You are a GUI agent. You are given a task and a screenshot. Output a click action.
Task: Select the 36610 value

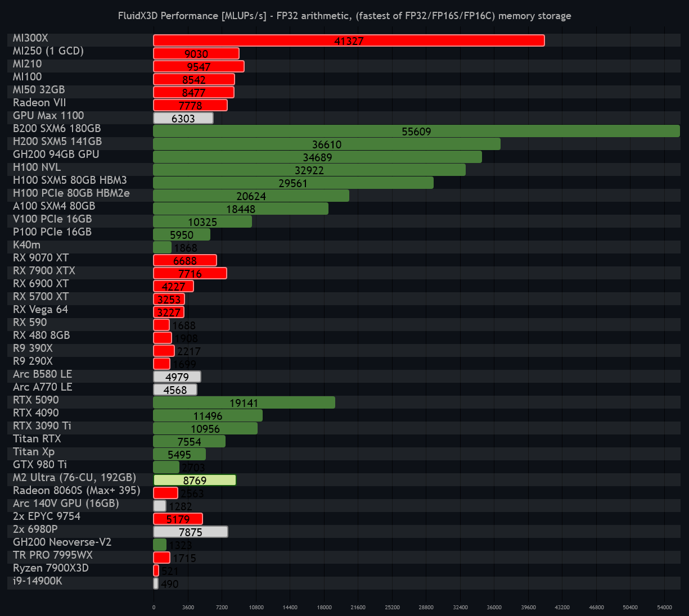327,144
